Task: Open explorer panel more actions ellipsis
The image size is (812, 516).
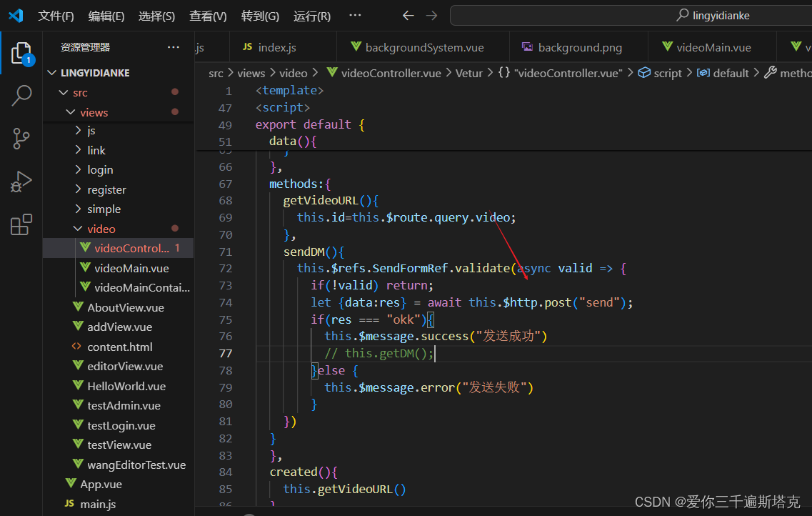Action: pos(174,47)
